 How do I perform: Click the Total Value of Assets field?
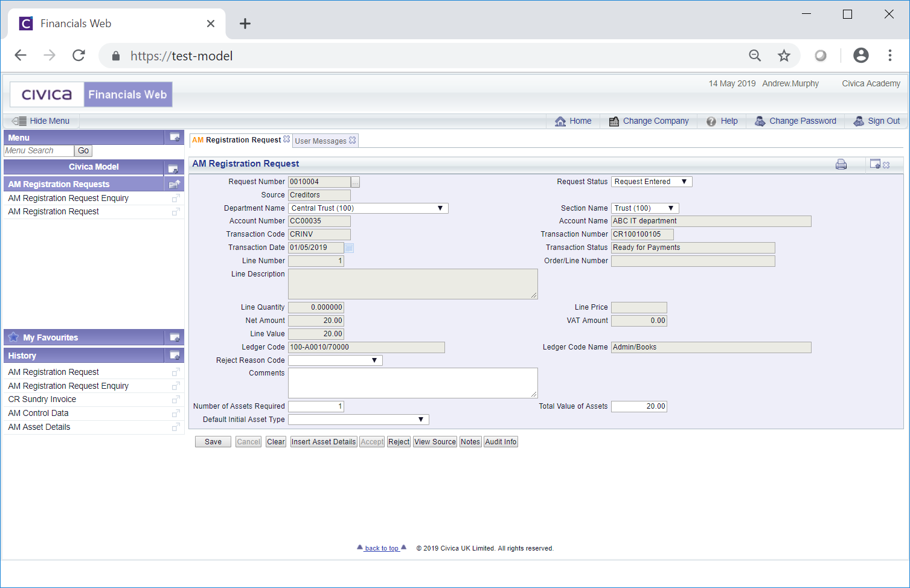tap(639, 407)
